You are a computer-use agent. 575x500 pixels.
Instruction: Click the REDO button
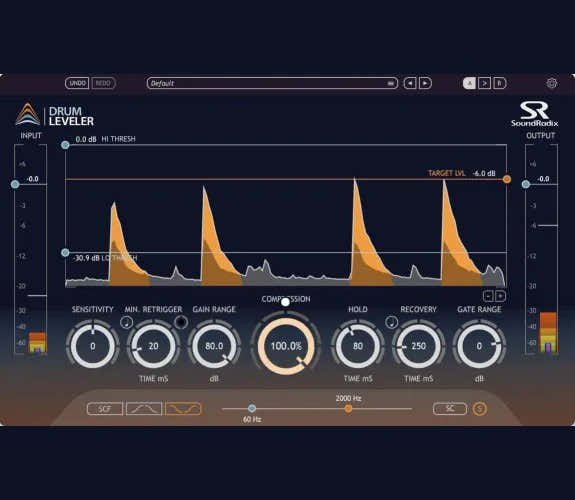pos(103,83)
